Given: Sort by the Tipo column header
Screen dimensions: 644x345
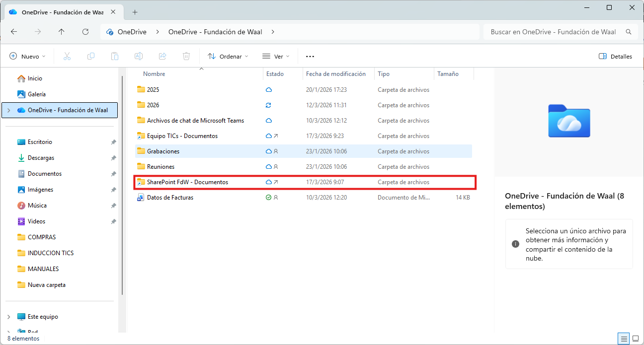Looking at the screenshot, I should pos(384,74).
